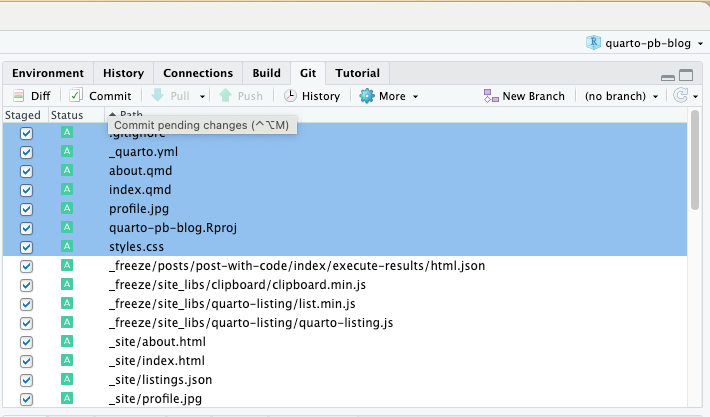
Task: Click the Added status icon for index.qmd
Action: click(x=67, y=189)
